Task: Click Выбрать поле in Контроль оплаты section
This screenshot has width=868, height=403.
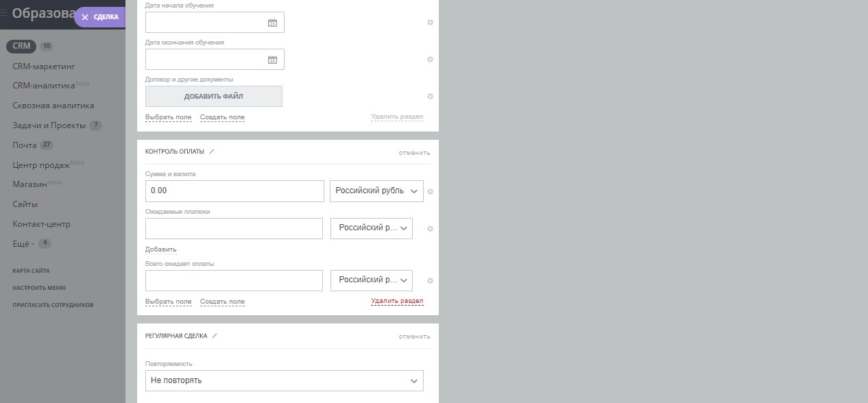Action: 169,302
